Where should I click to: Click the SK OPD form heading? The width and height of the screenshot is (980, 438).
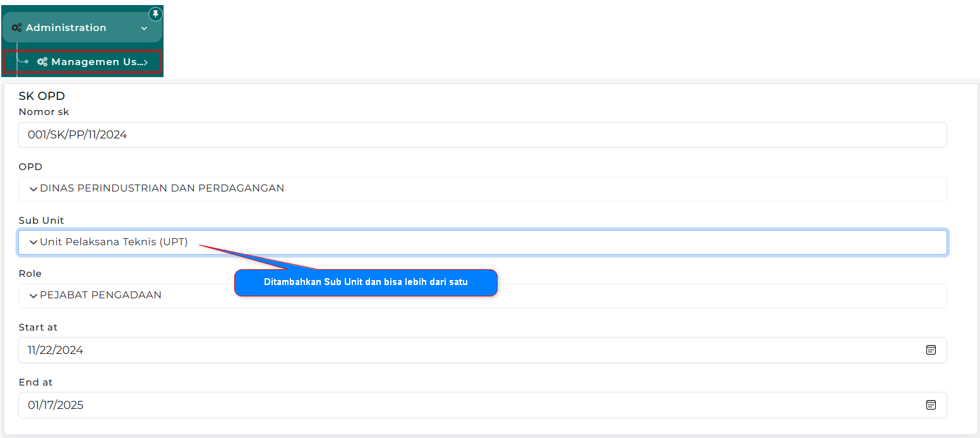pos(42,96)
